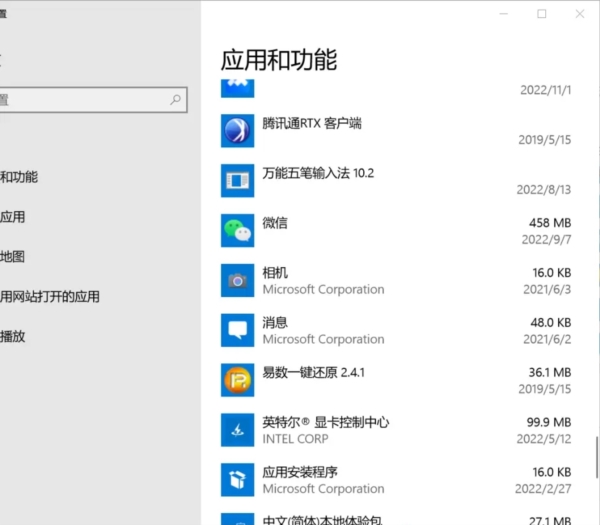Click the 2022/5/12 install date

pos(544,439)
